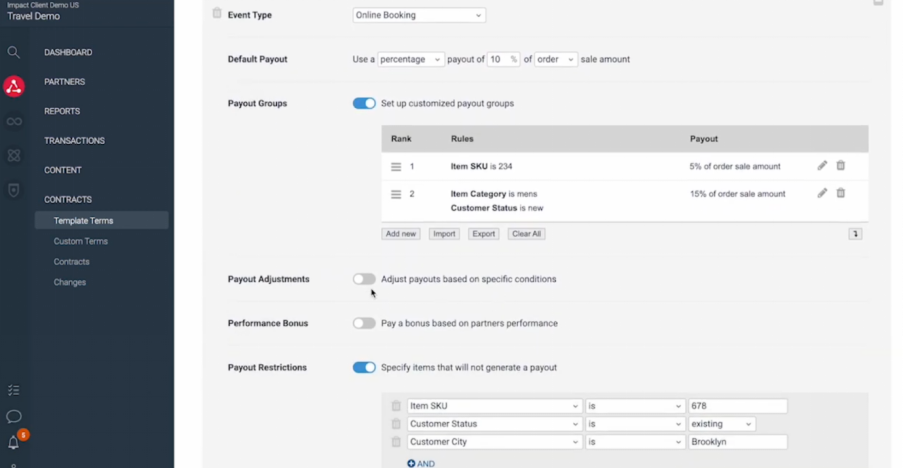
Task: Click the Clear All button
Action: 526,234
